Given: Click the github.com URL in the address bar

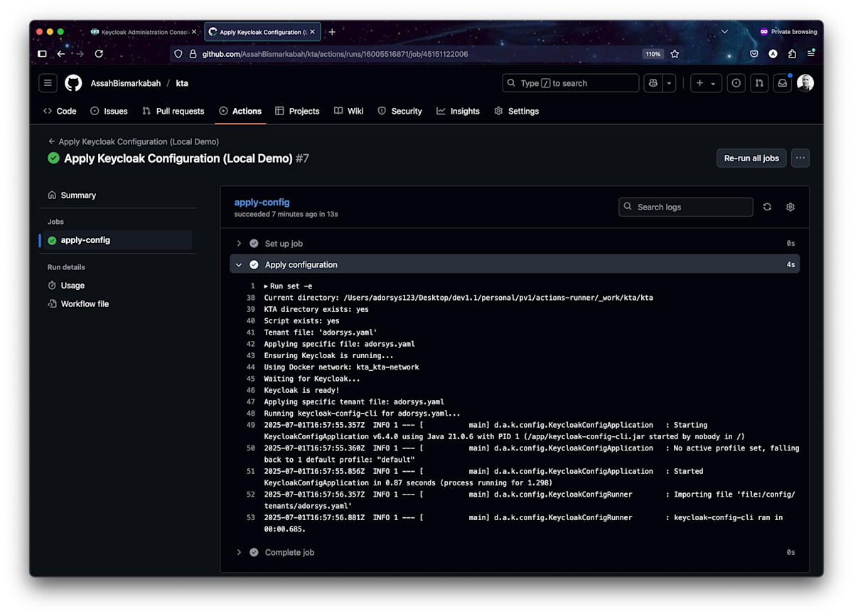Looking at the screenshot, I should (x=335, y=54).
